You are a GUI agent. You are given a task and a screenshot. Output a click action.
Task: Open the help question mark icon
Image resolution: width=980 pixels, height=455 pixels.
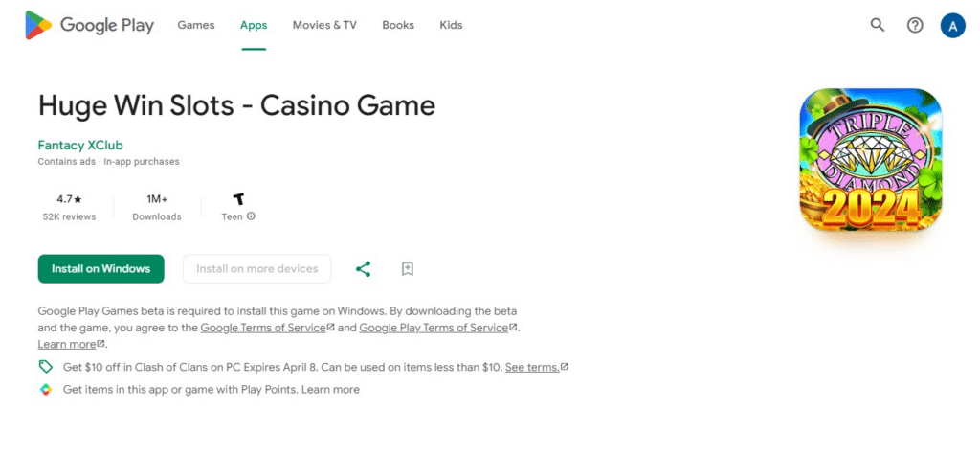pyautogui.click(x=915, y=25)
